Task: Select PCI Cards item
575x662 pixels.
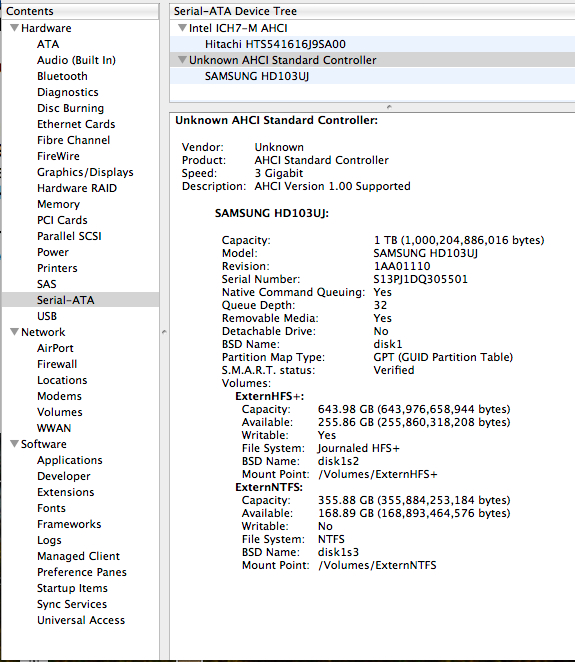Action: [x=62, y=220]
